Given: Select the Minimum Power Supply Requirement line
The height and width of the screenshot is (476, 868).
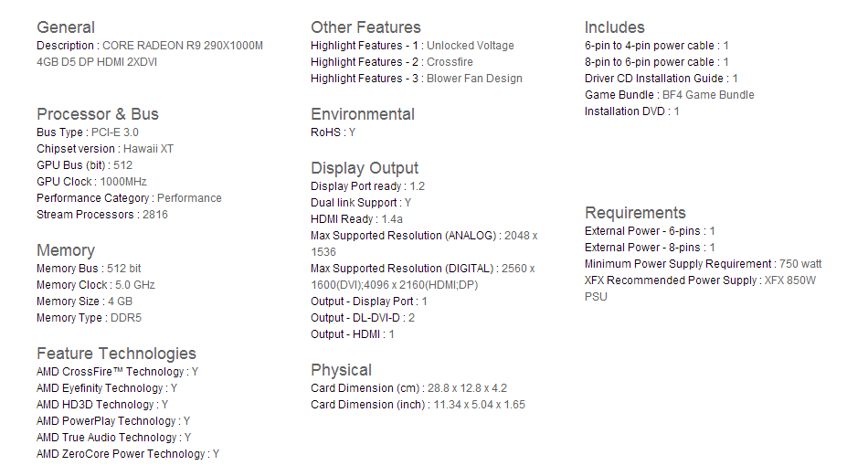Looking at the screenshot, I should pyautogui.click(x=703, y=264).
